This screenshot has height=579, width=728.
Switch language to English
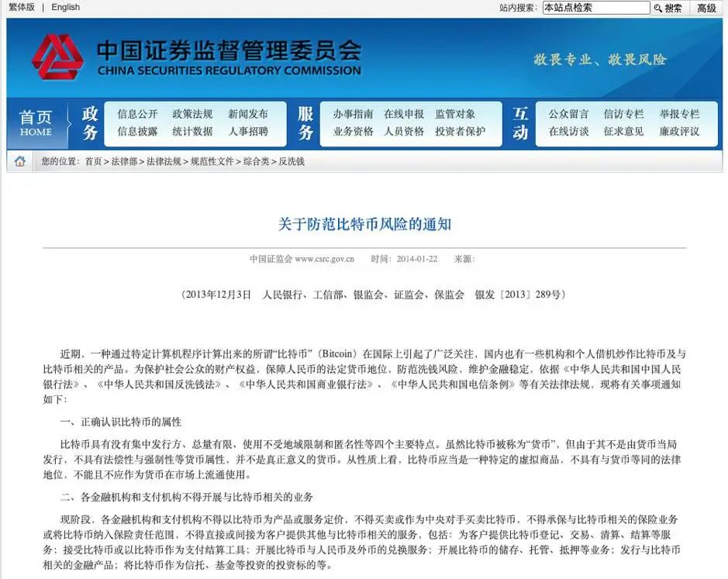pos(64,7)
